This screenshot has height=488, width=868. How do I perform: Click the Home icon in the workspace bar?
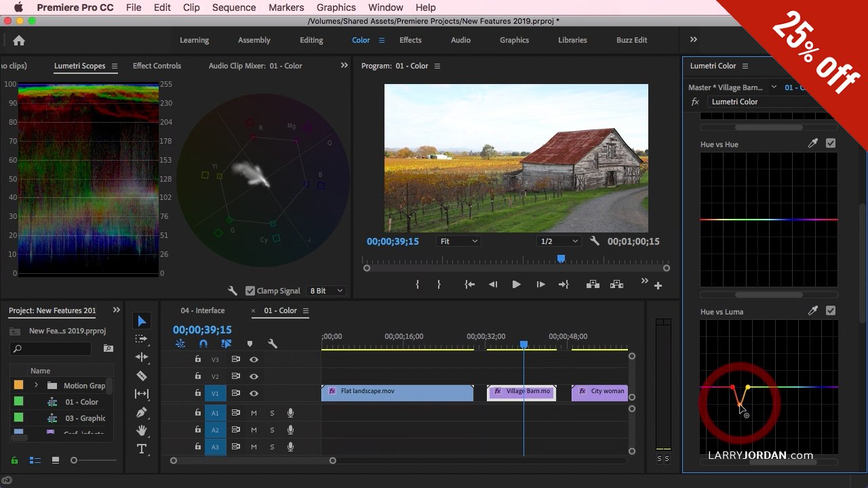19,41
